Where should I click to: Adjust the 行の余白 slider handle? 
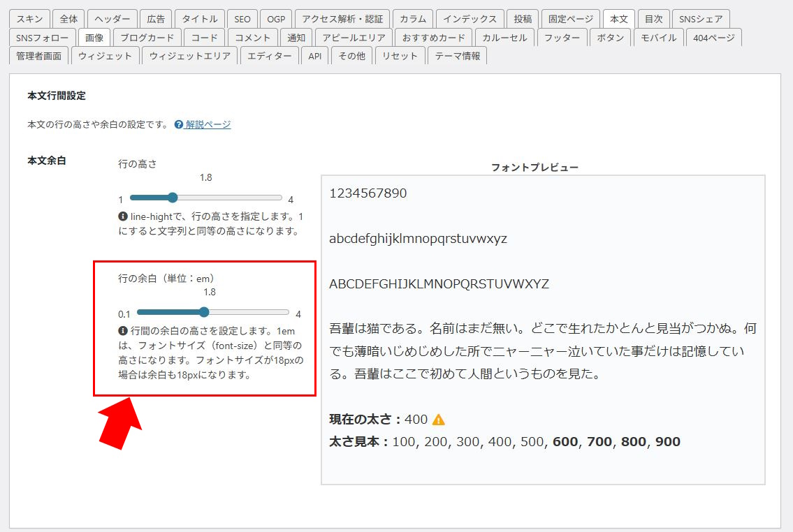pyautogui.click(x=204, y=312)
